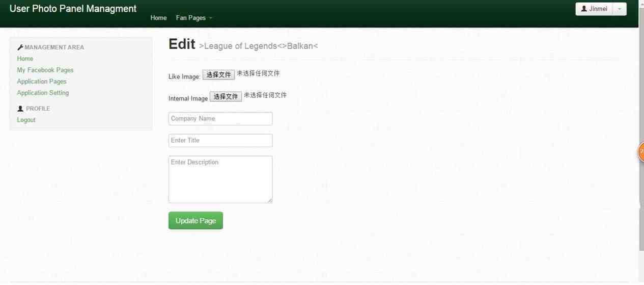Image resolution: width=644 pixels, height=285 pixels.
Task: Open Application Pages link
Action: click(x=42, y=82)
